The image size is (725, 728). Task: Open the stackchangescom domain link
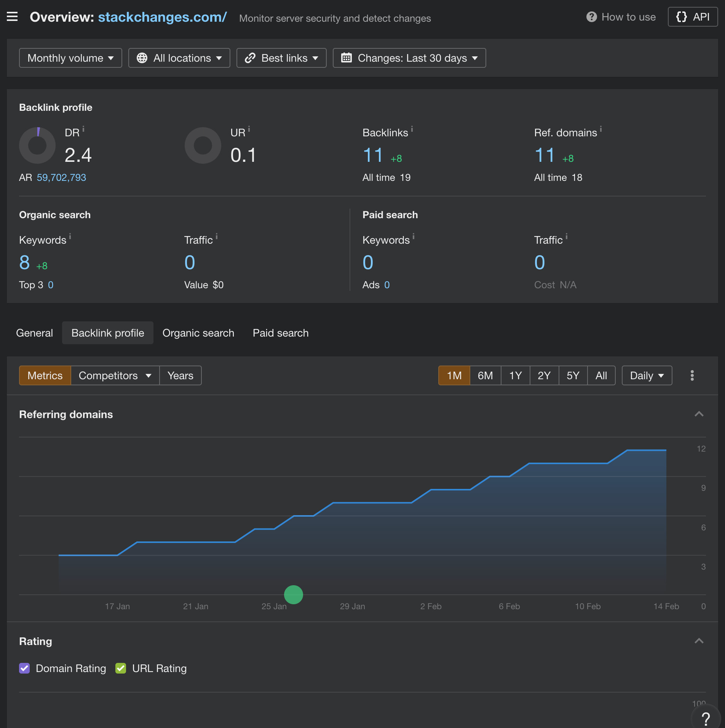[162, 17]
